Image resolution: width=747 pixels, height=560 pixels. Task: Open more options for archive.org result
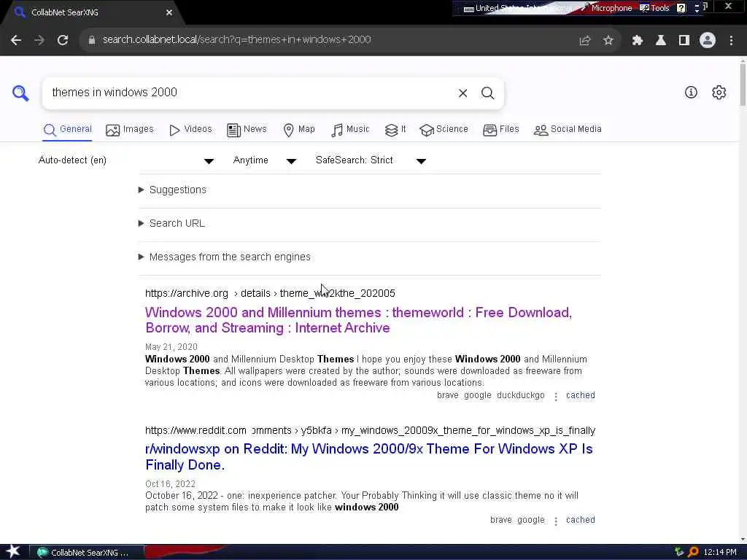coord(555,396)
